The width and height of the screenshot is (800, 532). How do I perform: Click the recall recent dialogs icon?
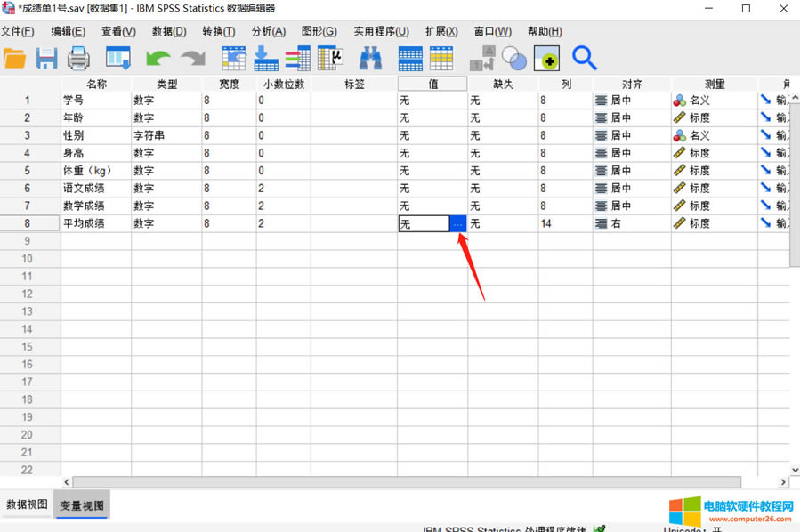(118, 59)
